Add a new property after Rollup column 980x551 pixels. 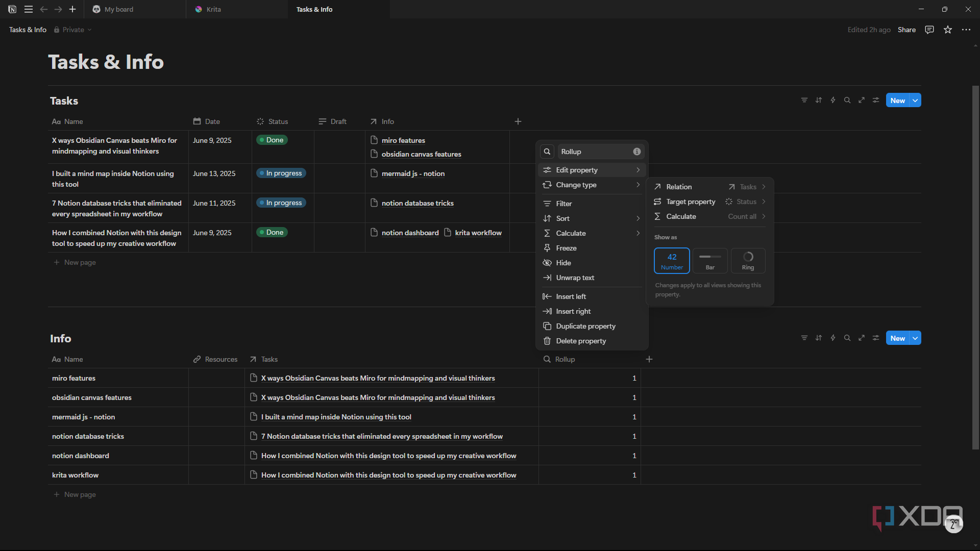(x=649, y=359)
